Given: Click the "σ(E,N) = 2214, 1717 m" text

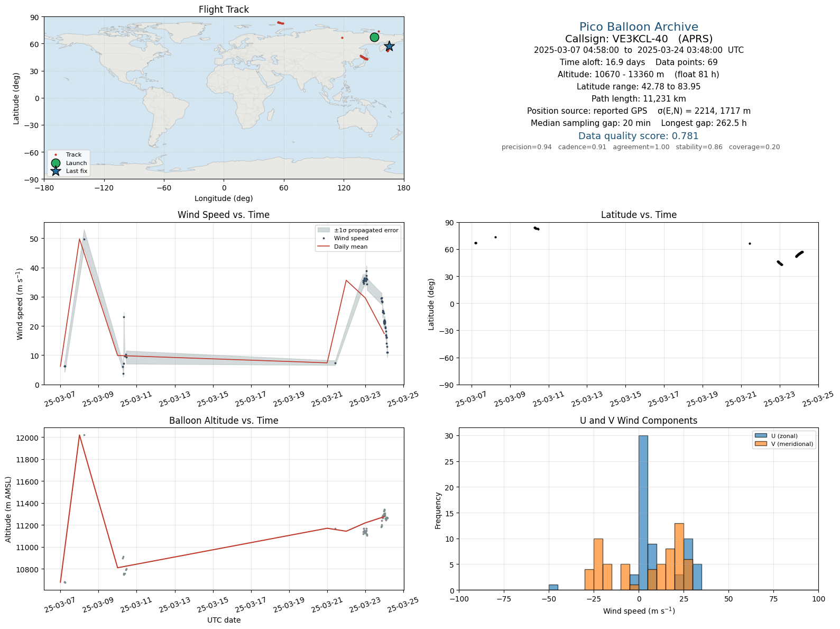Looking at the screenshot, I should [704, 111].
